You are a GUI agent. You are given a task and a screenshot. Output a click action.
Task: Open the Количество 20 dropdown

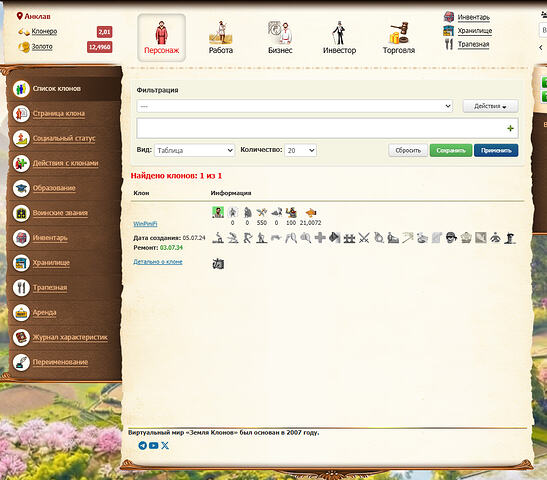click(x=300, y=150)
